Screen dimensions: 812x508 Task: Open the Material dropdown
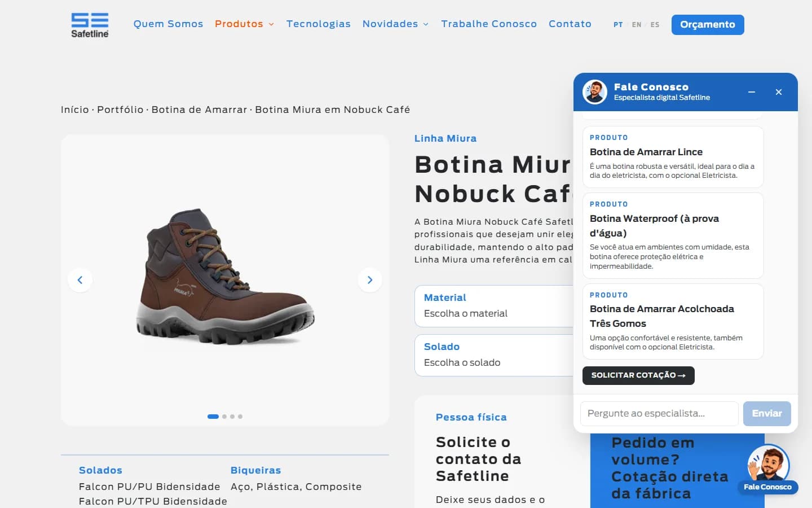click(x=494, y=306)
